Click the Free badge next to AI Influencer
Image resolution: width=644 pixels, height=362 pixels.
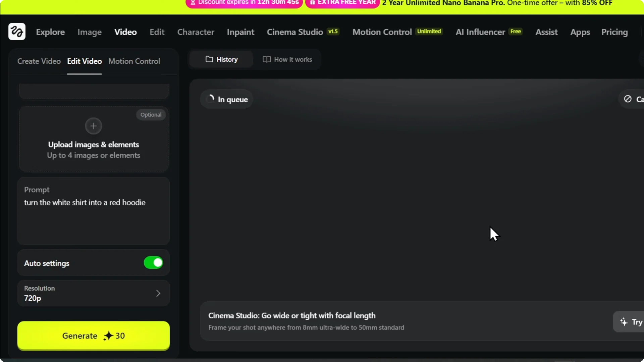(x=516, y=31)
